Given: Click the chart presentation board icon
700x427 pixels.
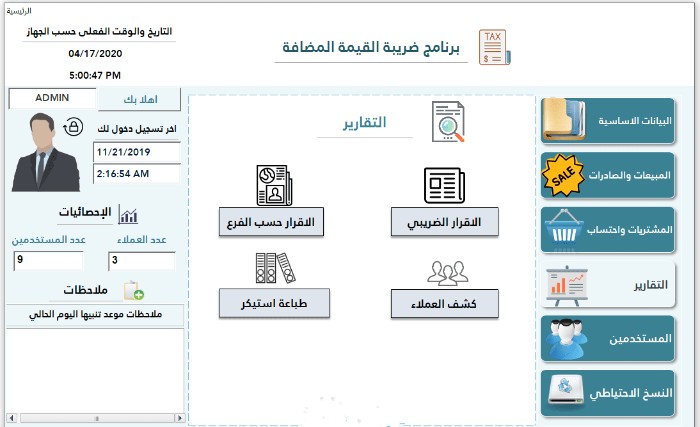Looking at the screenshot, I should (567, 285).
